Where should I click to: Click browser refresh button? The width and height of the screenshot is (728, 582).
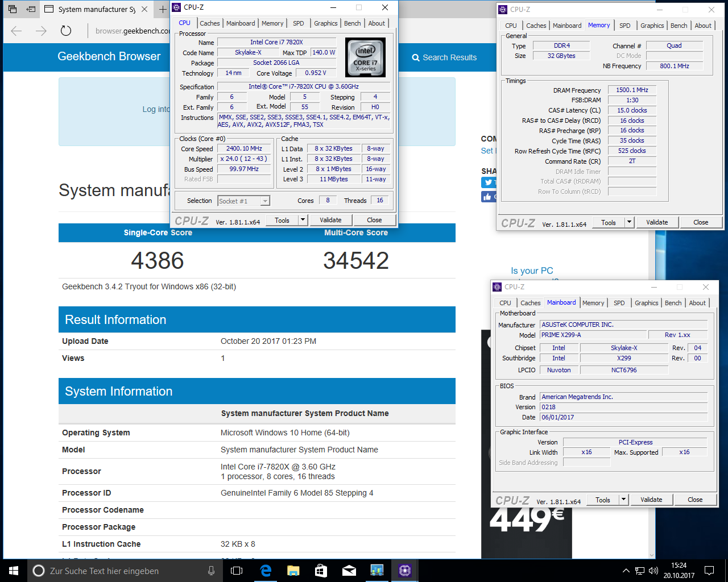coord(66,31)
